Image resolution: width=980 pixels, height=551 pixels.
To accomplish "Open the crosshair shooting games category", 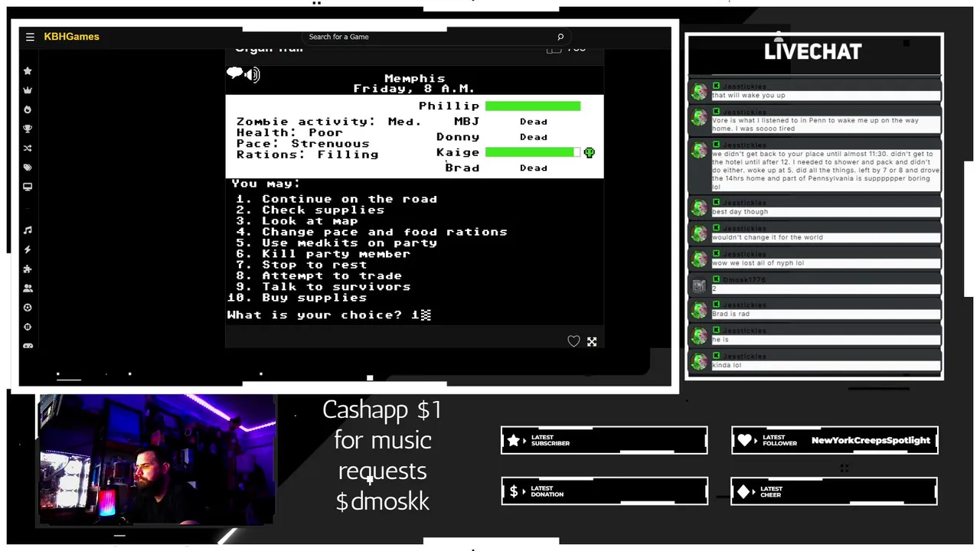I will pos(28,327).
